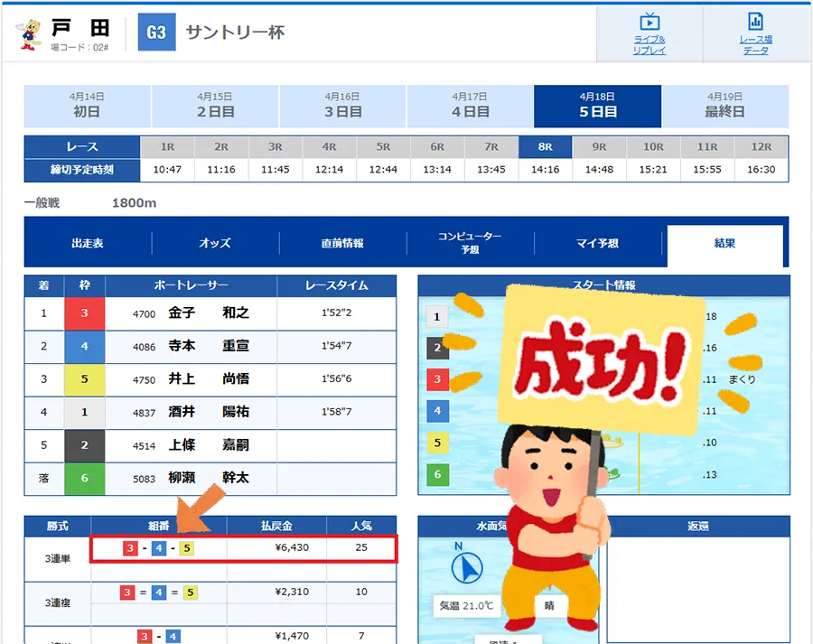813x644 pixels.
Task: Click the white boat 1 start info badge
Action: tap(437, 316)
